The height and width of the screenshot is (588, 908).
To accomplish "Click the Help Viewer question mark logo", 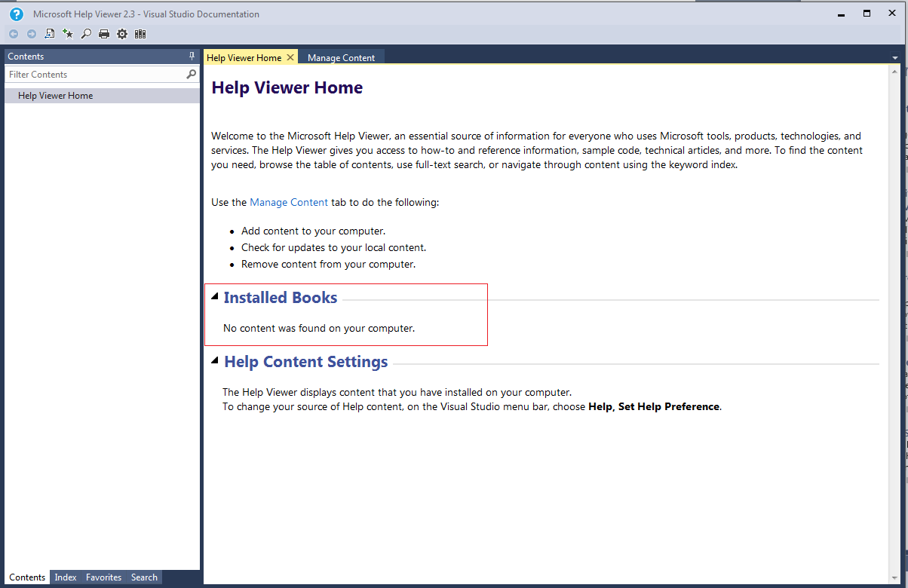I will [x=17, y=14].
